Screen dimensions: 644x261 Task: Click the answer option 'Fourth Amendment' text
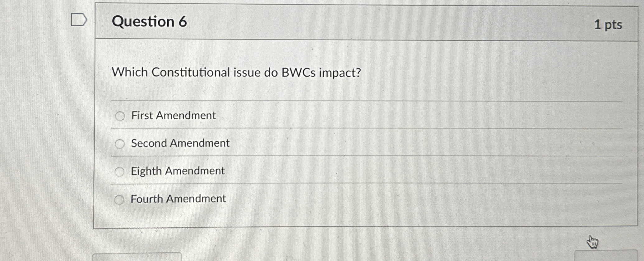pos(178,199)
